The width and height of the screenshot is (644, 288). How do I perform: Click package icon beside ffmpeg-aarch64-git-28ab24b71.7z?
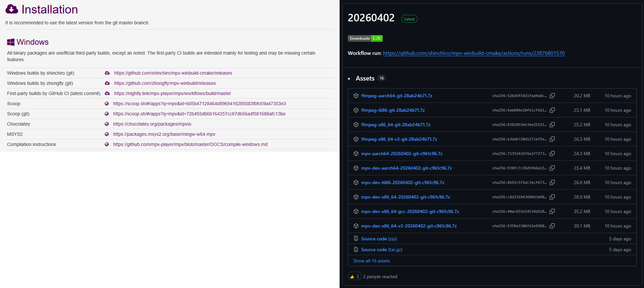[x=356, y=96]
